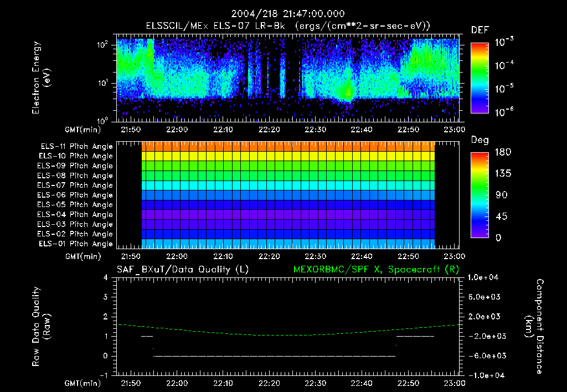
Task: Click the GMT(min) label of the bottom panel
Action: [83, 384]
